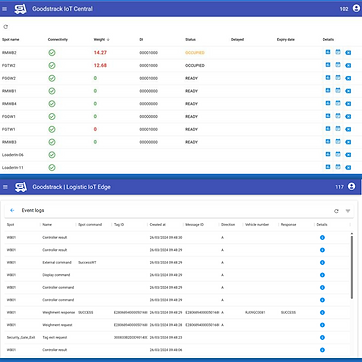Click the OCCUPIED status for FGTW2
The width and height of the screenshot is (362, 362).
coord(195,66)
